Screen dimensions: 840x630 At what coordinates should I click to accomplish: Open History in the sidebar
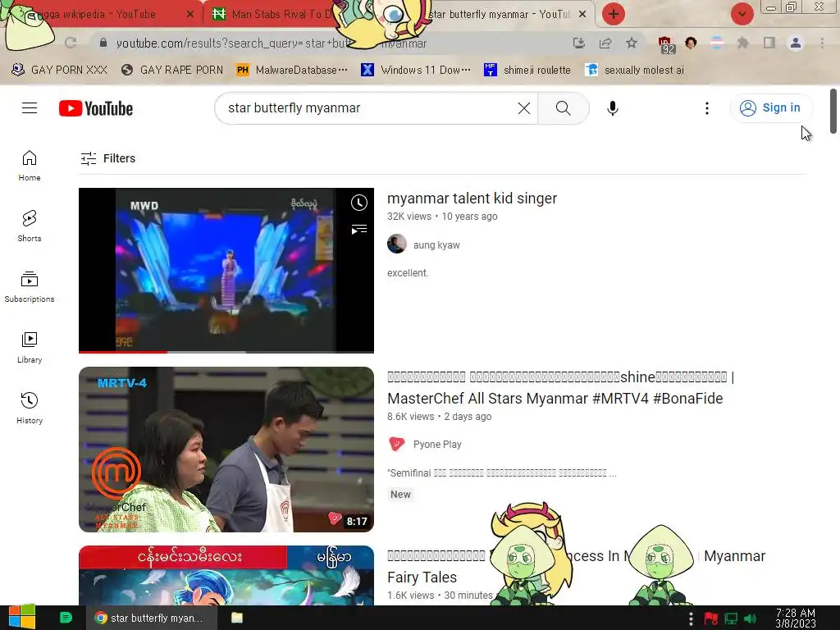[30, 409]
